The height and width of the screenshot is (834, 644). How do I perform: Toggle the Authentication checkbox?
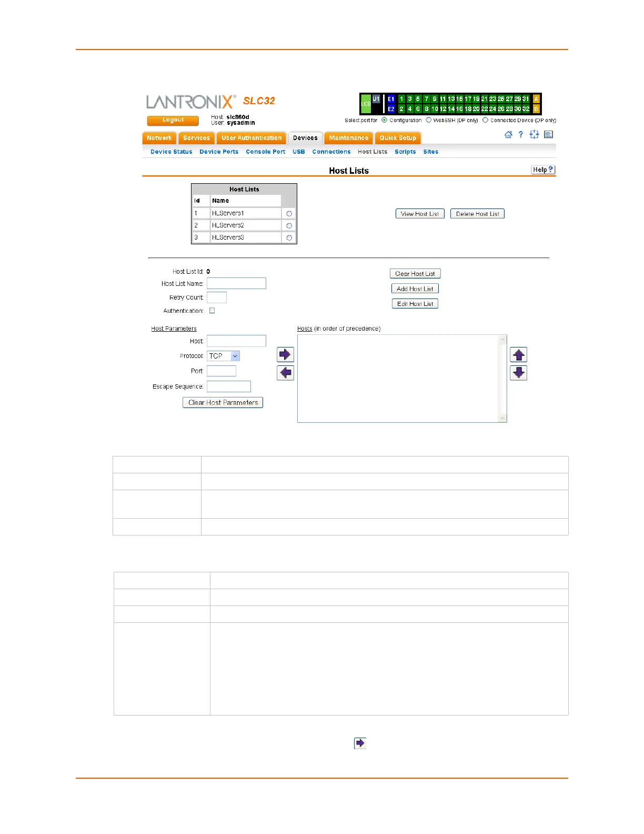pos(212,311)
